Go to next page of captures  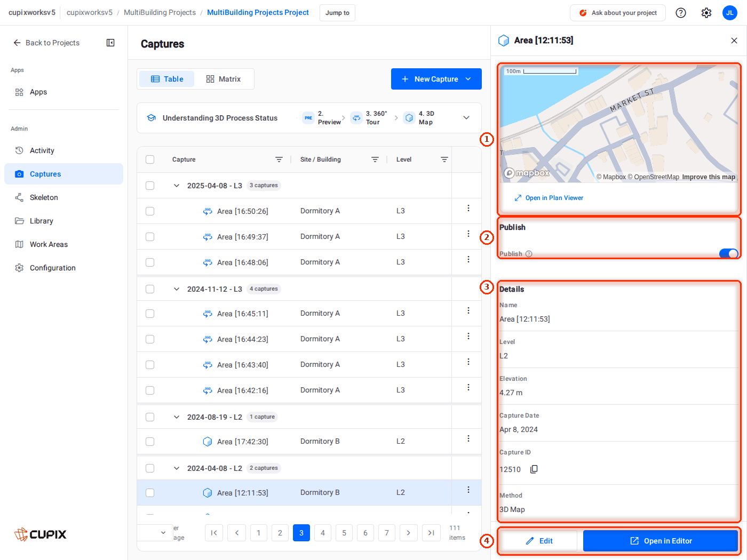[x=408, y=533]
